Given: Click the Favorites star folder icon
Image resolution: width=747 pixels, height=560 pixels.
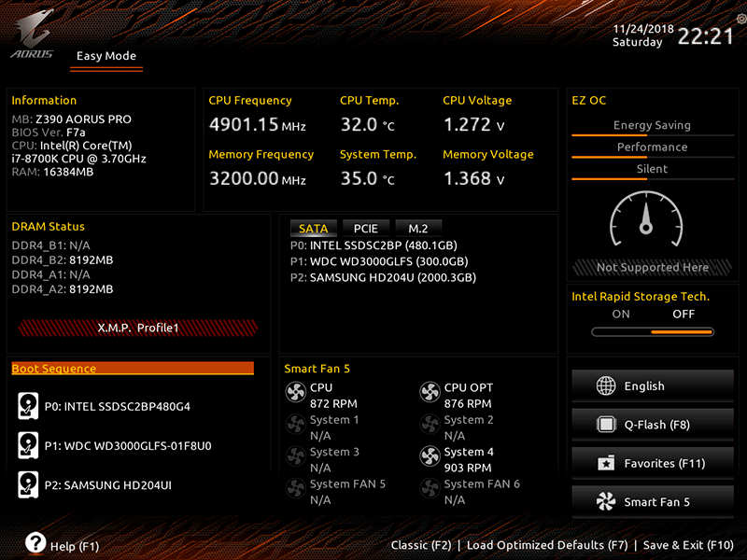Looking at the screenshot, I should (x=606, y=463).
